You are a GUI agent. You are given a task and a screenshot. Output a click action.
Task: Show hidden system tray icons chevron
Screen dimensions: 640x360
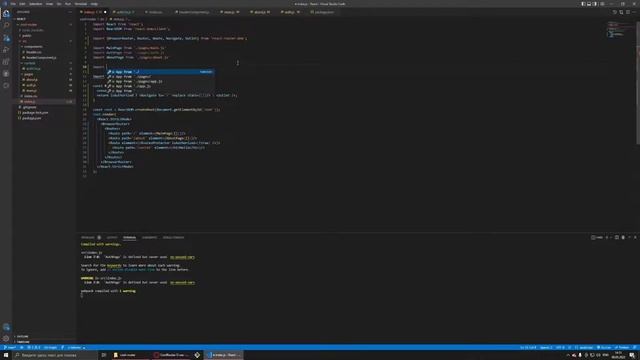568,355
